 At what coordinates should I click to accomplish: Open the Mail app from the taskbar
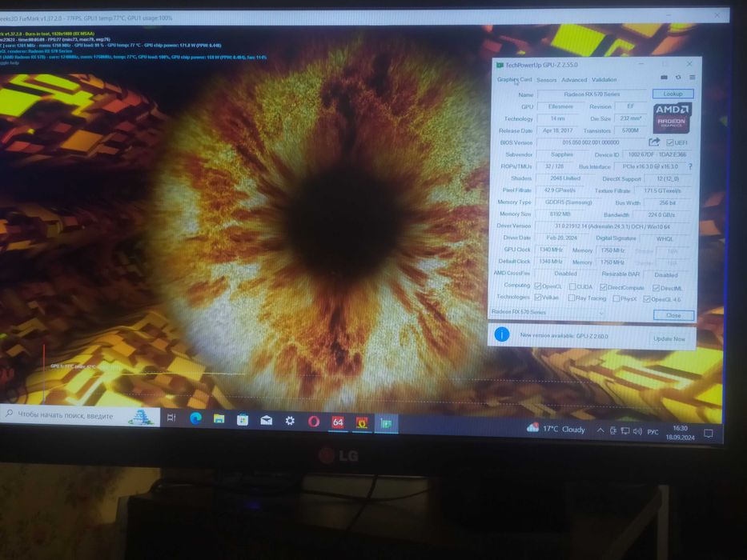(x=267, y=420)
